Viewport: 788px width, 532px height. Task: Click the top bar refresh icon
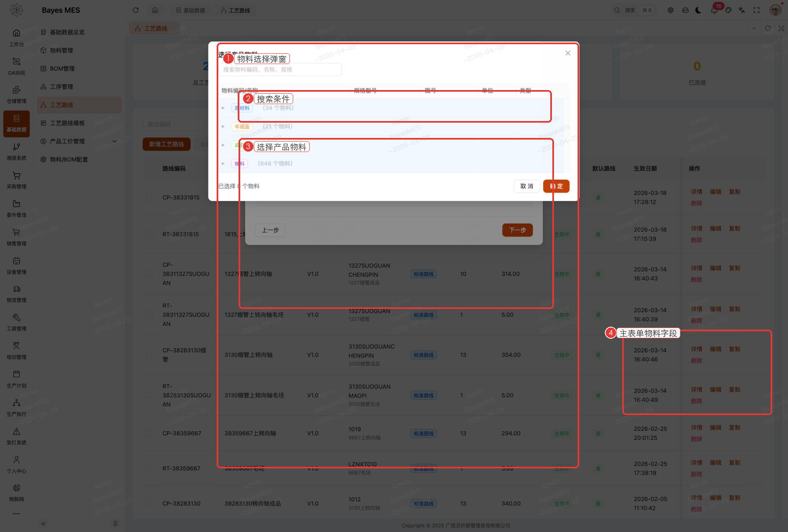136,10
